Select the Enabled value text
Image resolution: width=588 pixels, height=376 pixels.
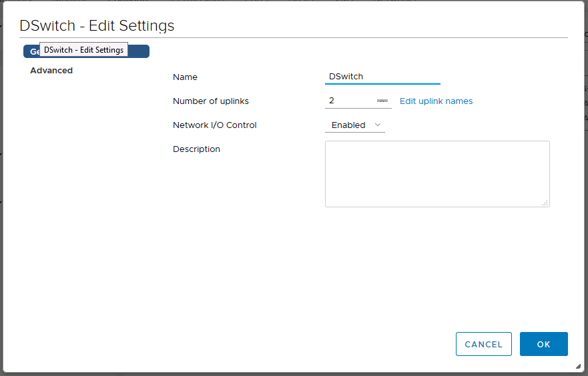coord(348,125)
